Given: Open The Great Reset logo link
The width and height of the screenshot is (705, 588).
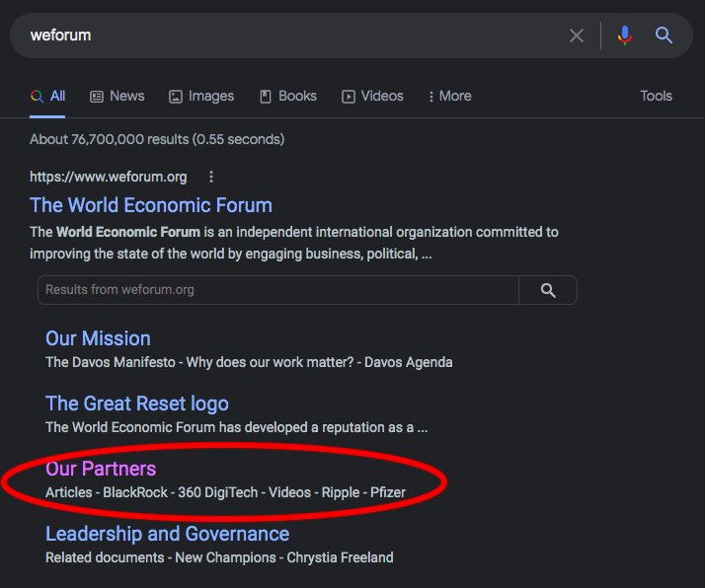Looking at the screenshot, I should [136, 404].
